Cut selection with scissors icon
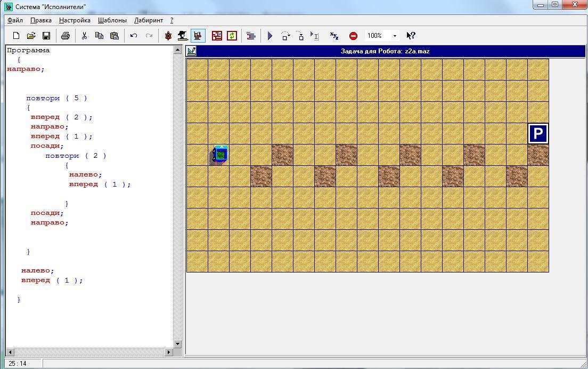588x369 pixels. coord(84,36)
